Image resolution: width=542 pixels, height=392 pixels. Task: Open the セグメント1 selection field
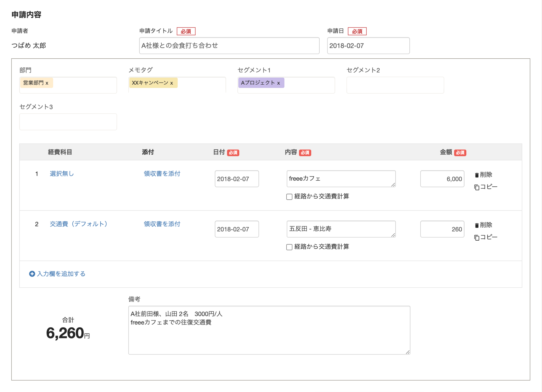coord(286,85)
